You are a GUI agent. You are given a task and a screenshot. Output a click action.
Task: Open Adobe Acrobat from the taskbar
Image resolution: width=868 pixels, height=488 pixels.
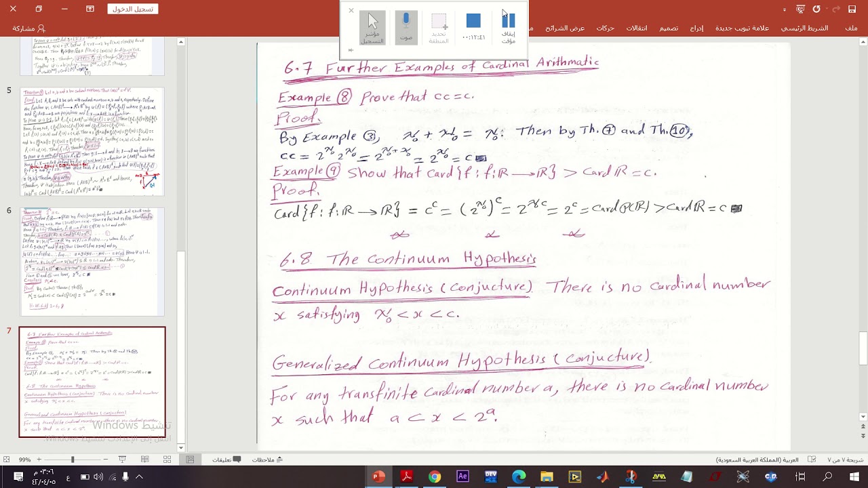[x=406, y=476]
